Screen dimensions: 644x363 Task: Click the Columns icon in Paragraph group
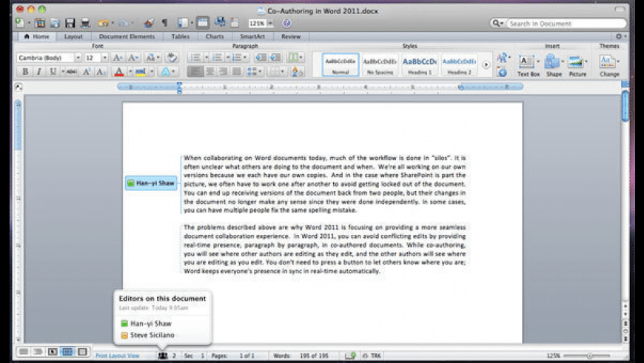click(295, 58)
